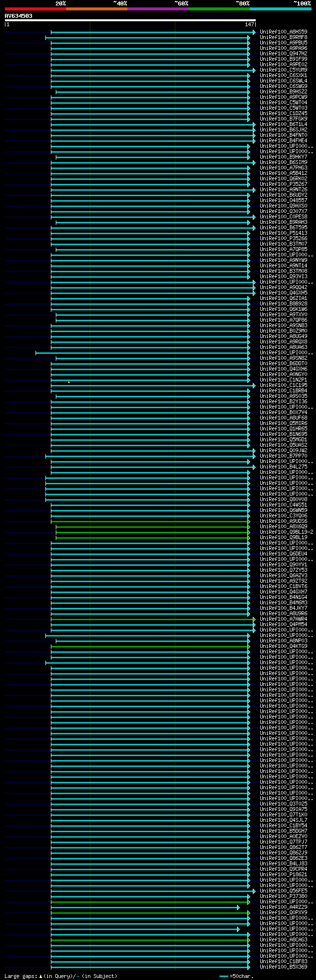Click the cyan ~100% color legend segment
Screen dimensions: 316x980
280,9
